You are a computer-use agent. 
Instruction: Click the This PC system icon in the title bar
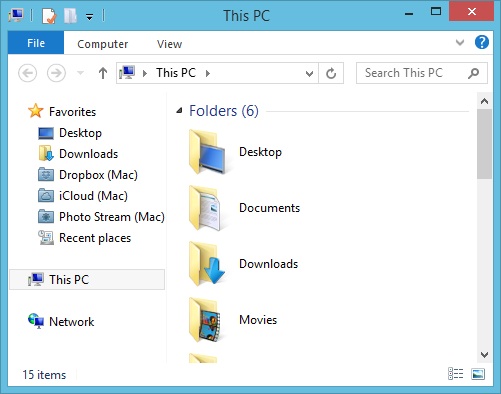click(x=16, y=15)
